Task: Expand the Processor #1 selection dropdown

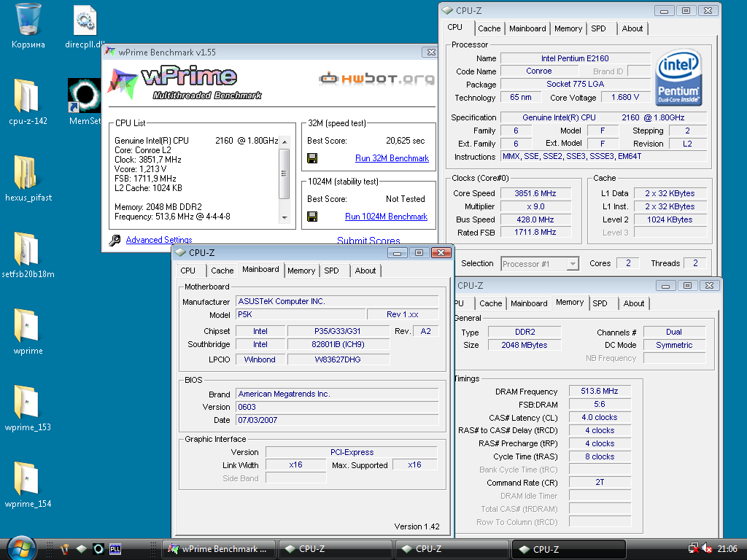Action: [x=573, y=263]
